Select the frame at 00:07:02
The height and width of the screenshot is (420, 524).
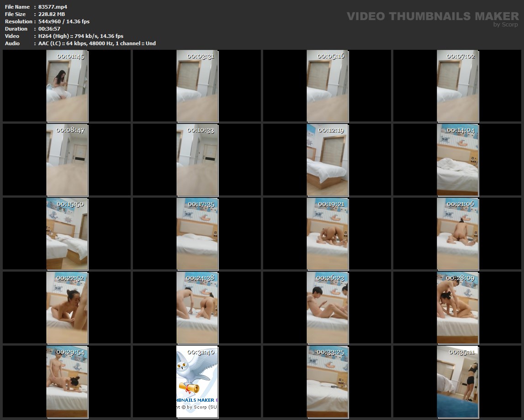(x=457, y=86)
